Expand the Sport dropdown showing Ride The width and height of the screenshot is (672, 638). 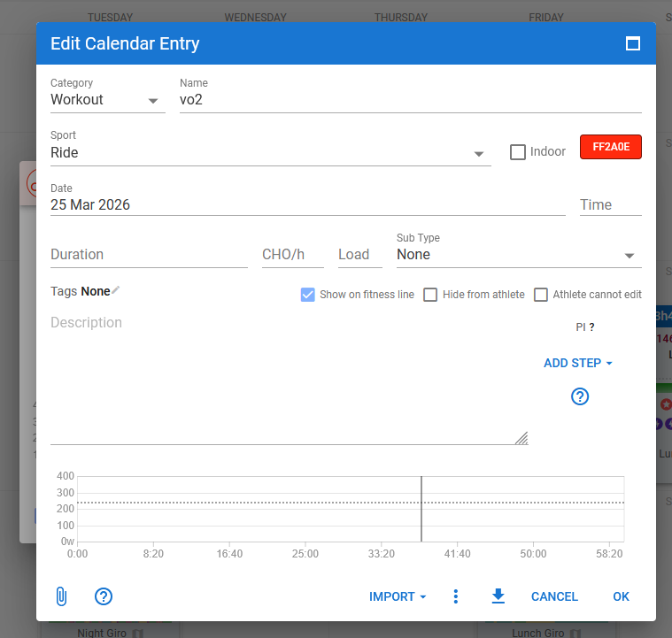[x=270, y=153]
